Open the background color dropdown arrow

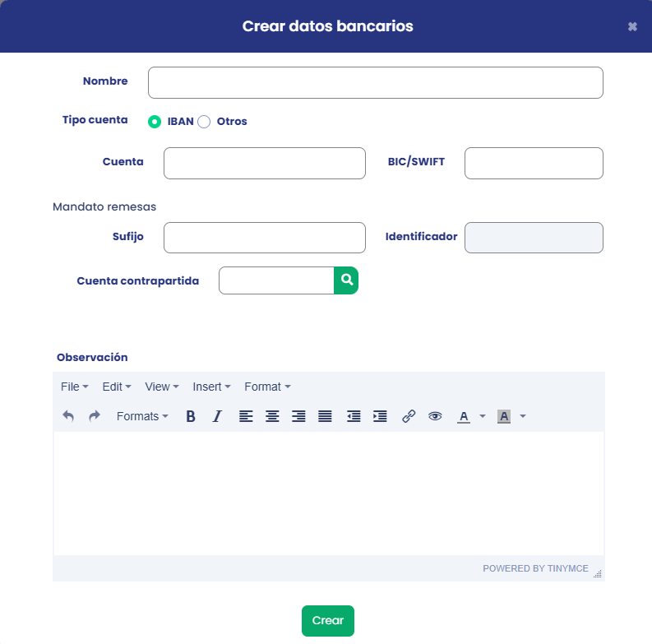[523, 416]
